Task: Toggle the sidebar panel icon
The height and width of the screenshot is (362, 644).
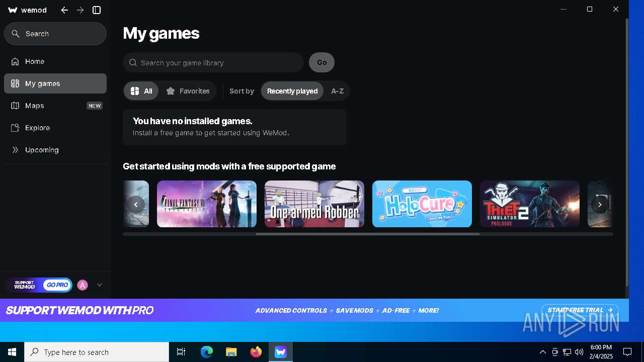Action: pos(97,10)
